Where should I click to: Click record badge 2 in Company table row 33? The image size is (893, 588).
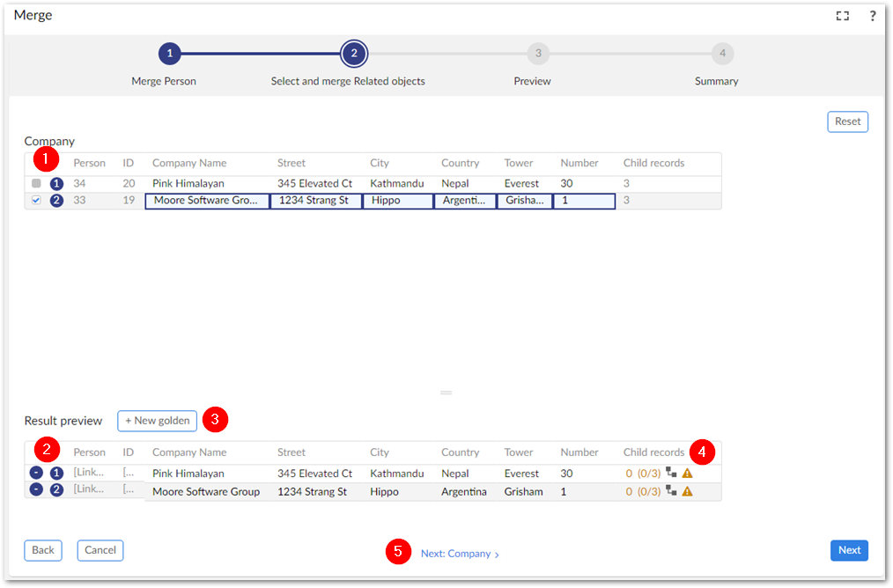[56, 201]
